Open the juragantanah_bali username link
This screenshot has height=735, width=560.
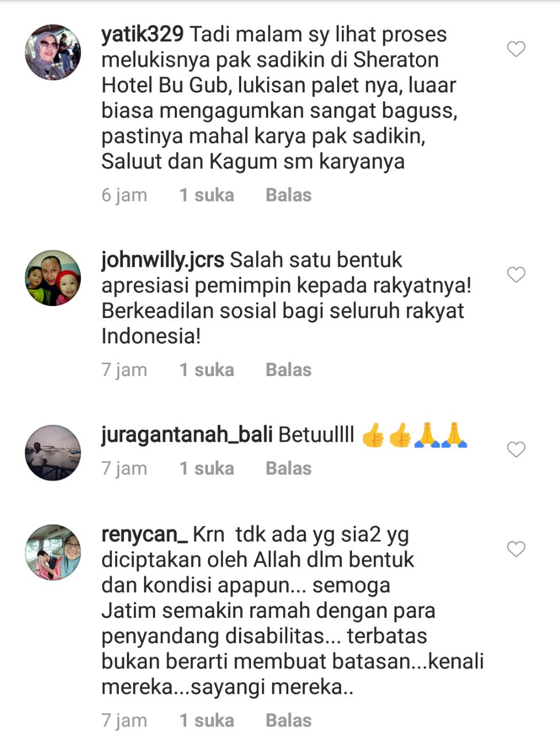click(187, 435)
